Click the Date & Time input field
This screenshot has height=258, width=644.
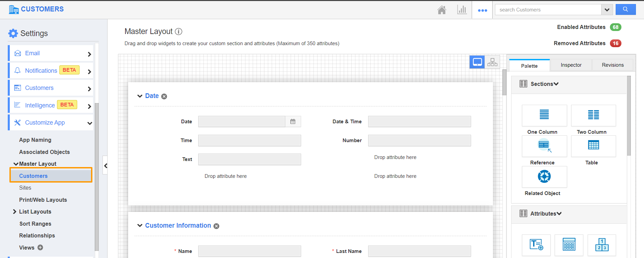click(419, 122)
